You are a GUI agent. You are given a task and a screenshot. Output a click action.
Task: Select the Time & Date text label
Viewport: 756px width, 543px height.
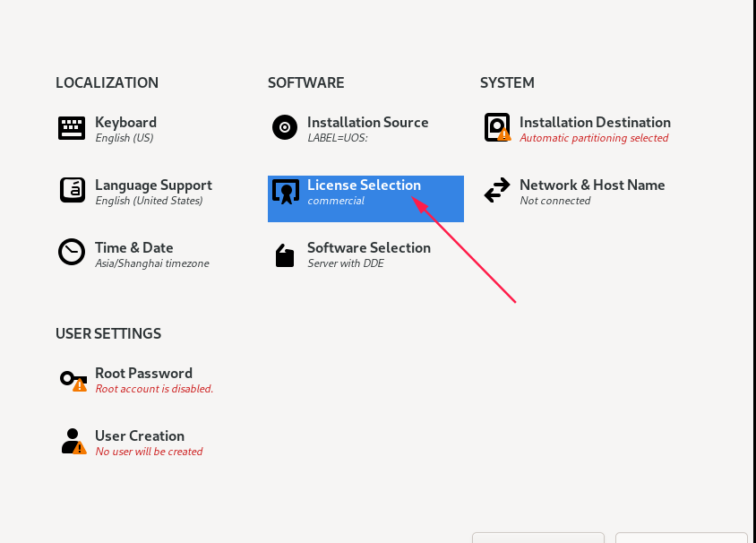pyautogui.click(x=134, y=248)
